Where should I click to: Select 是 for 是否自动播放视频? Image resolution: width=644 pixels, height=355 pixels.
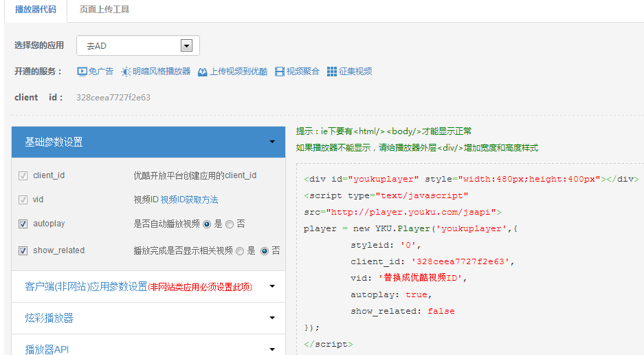pyautogui.click(x=207, y=224)
